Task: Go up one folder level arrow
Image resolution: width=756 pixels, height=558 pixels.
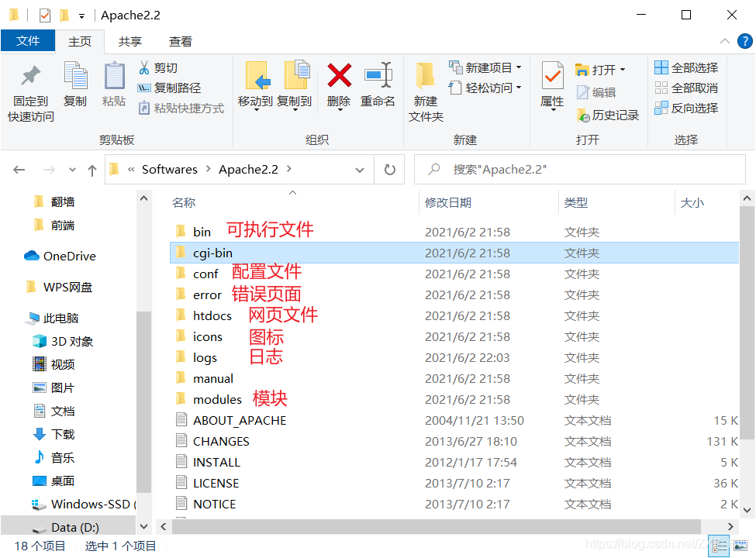Action: 92,170
